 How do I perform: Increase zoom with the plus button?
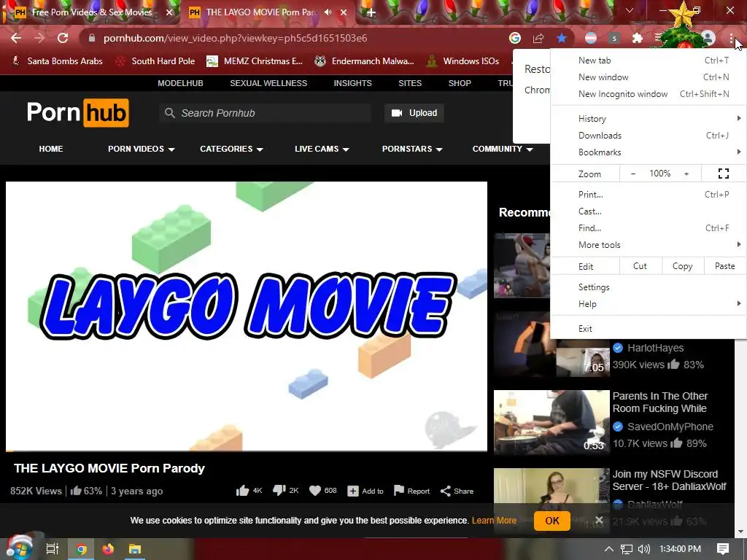pos(686,174)
